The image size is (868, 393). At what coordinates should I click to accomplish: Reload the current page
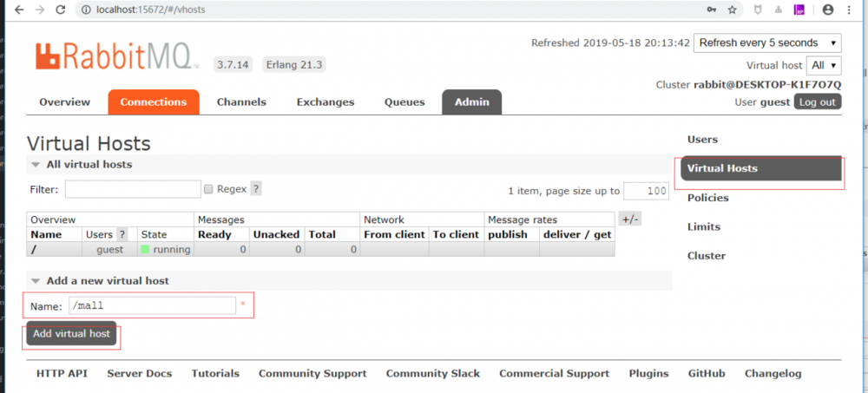[x=61, y=10]
